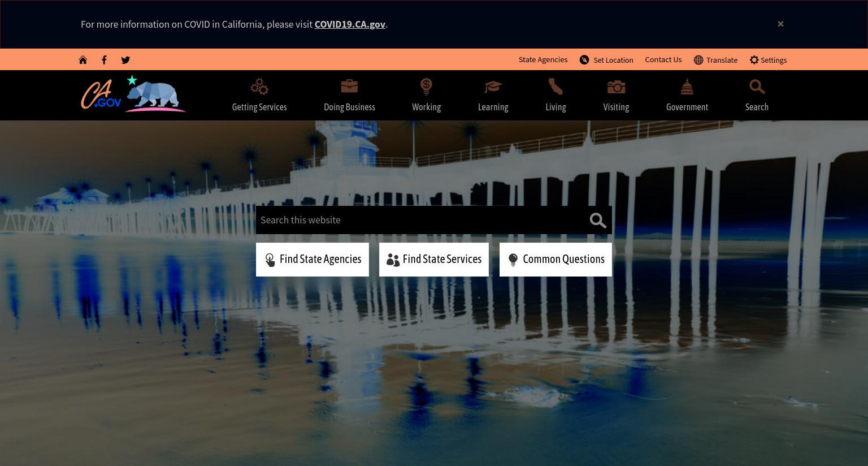Open the Government menu label
This screenshot has width=868, height=466.
click(x=687, y=107)
